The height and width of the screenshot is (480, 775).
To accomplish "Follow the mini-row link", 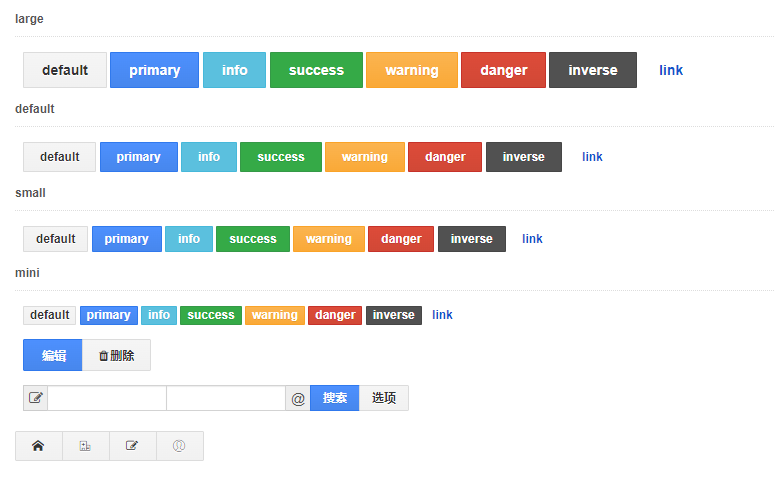I will tap(442, 315).
